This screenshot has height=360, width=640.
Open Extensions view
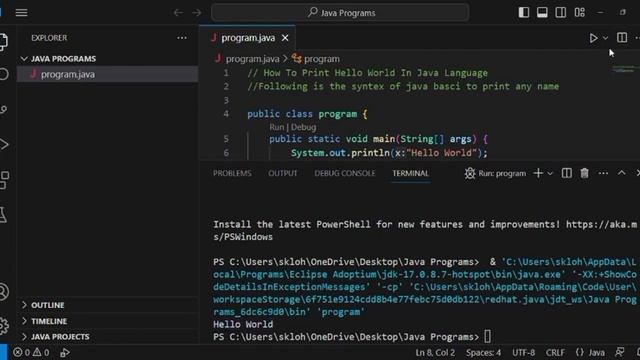(3, 180)
